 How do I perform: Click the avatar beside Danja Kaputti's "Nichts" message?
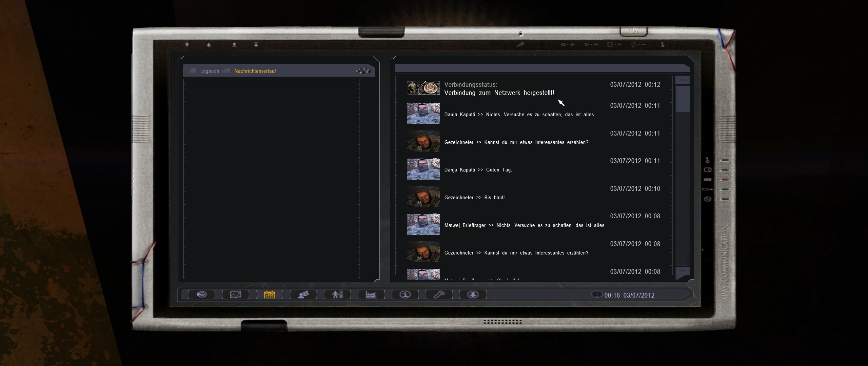pyautogui.click(x=423, y=114)
